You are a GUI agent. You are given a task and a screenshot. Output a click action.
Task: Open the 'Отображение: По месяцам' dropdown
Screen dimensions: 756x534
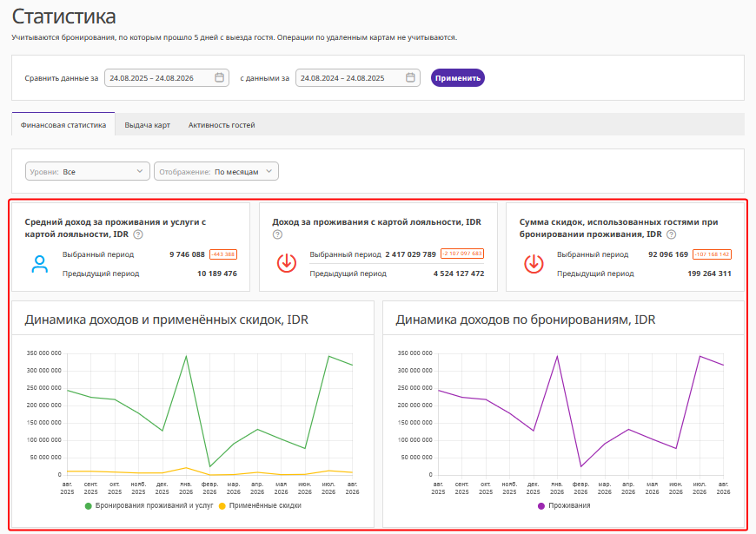(216, 172)
